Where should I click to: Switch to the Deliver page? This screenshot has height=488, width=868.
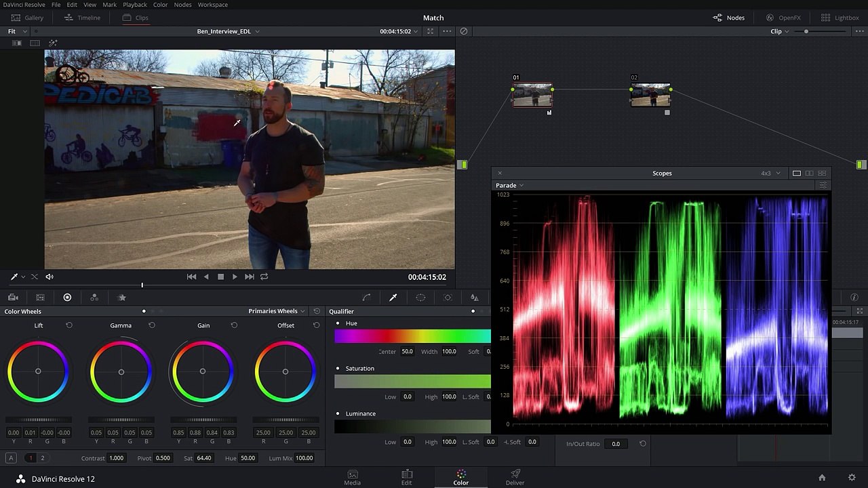[515, 478]
